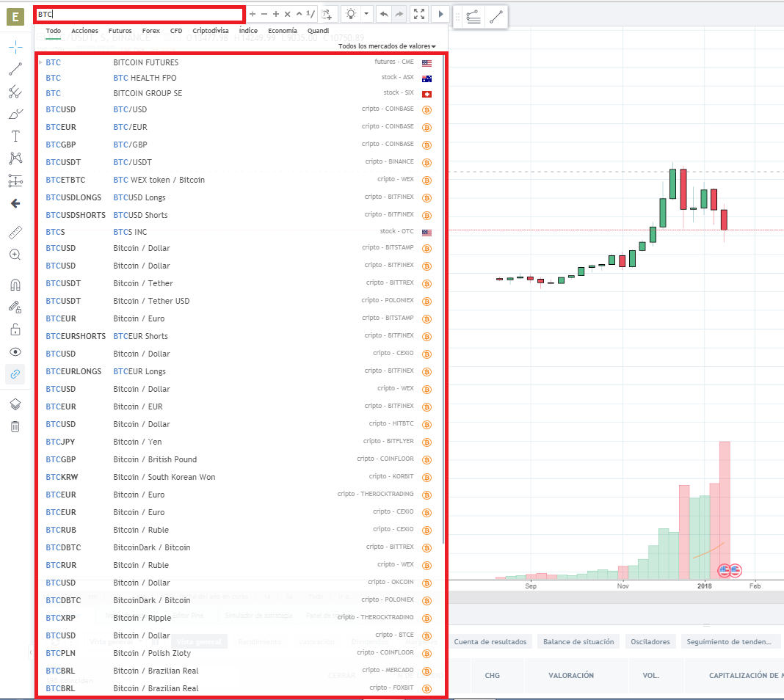Toggle lock all drawing tools
Viewport: 784px width, 700px height.
point(15,329)
